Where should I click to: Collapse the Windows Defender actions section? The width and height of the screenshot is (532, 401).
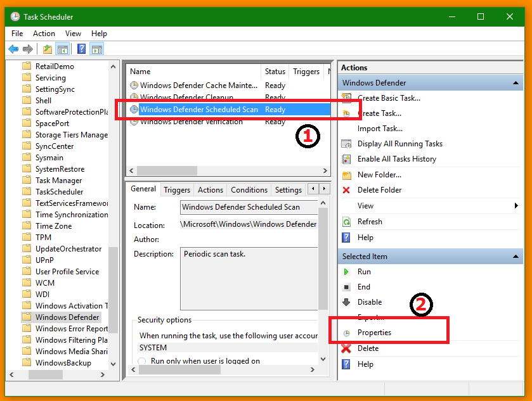point(517,83)
